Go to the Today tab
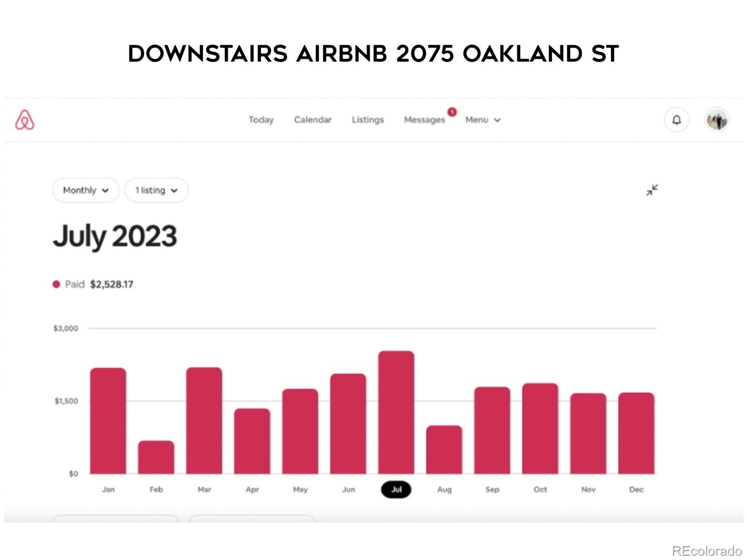The image size is (747, 560). tap(261, 120)
